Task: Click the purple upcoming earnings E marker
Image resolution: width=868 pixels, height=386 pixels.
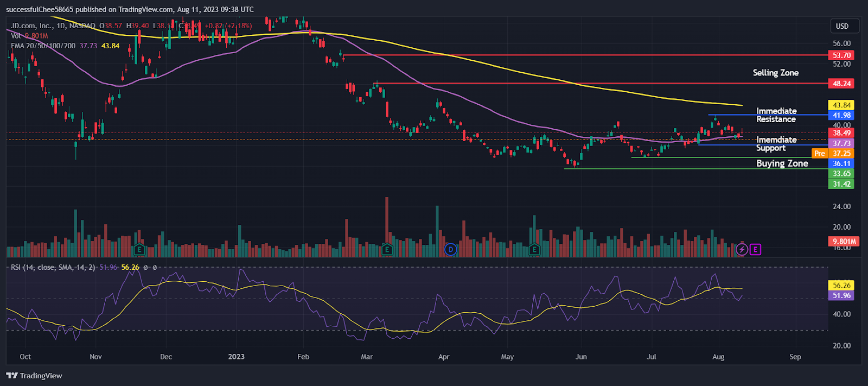Action: click(755, 250)
